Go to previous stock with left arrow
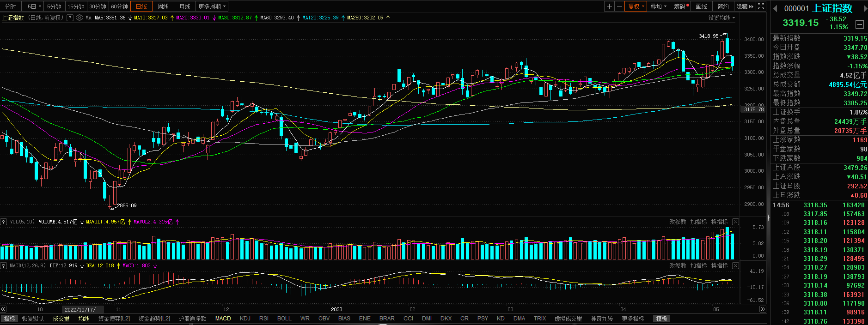 tap(775, 8)
